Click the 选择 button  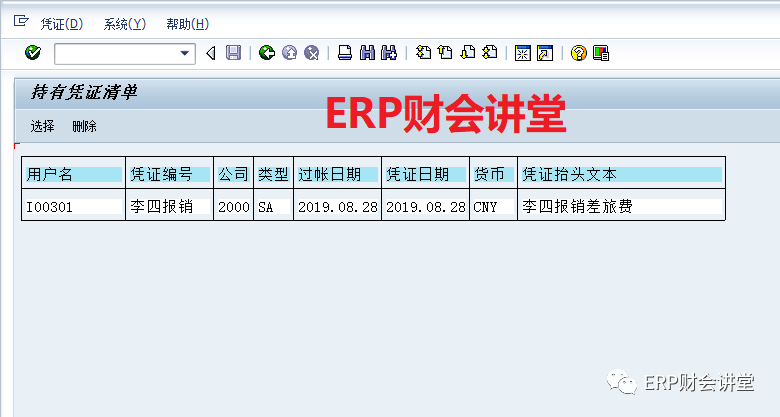pyautogui.click(x=43, y=126)
